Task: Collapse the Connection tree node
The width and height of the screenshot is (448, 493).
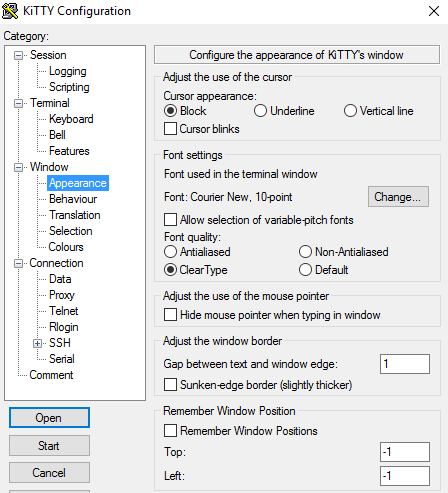Action: (x=19, y=263)
